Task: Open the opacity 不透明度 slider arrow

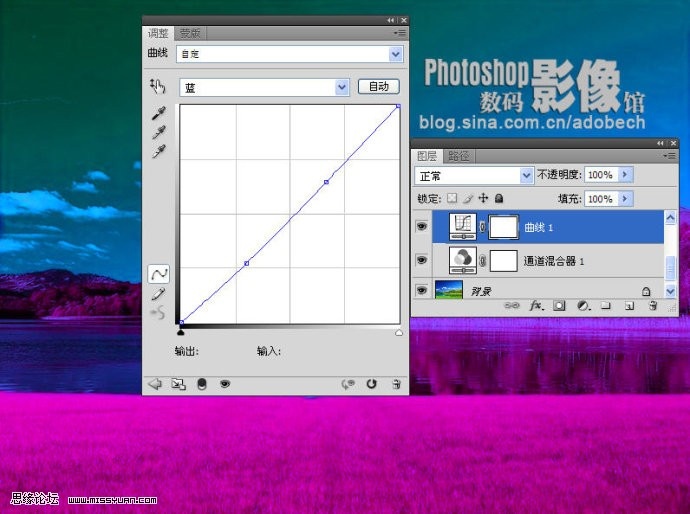Action: click(625, 175)
